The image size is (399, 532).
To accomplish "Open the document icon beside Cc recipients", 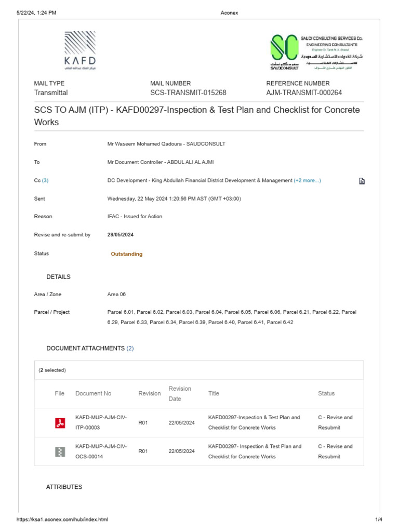I will (362, 181).
